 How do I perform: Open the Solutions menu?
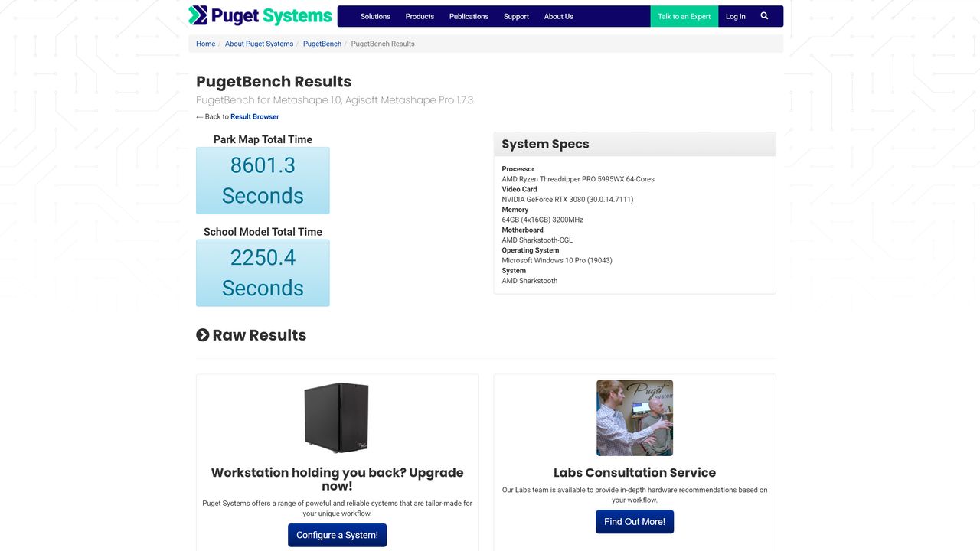tap(375, 16)
